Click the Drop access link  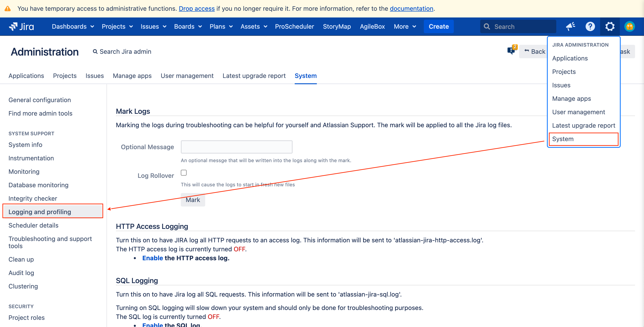[196, 9]
